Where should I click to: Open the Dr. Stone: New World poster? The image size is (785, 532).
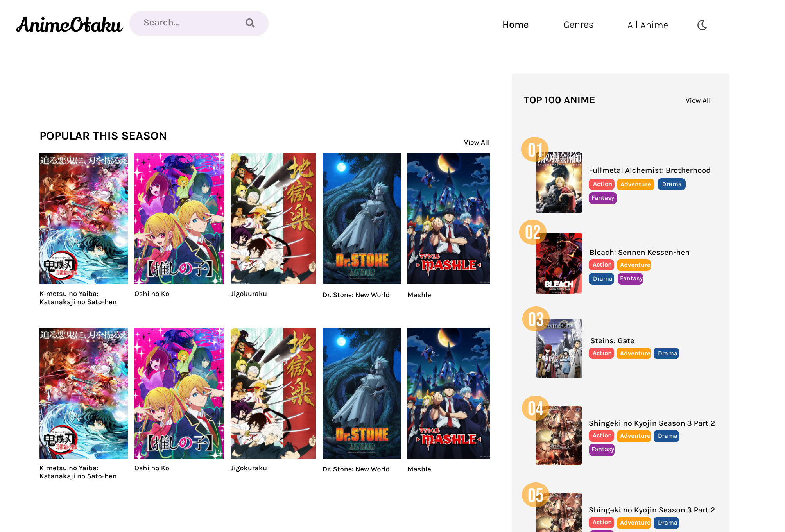coord(361,218)
